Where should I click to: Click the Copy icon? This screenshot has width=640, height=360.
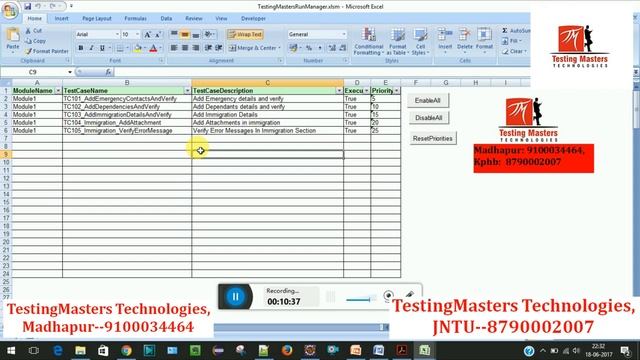[28, 41]
